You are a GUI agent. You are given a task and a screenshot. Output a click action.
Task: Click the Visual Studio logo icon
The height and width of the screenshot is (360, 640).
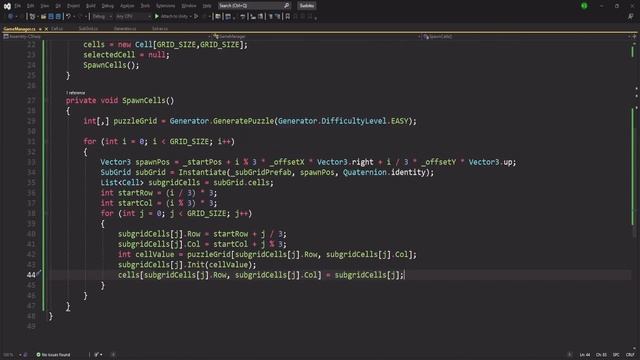[x=7, y=6]
